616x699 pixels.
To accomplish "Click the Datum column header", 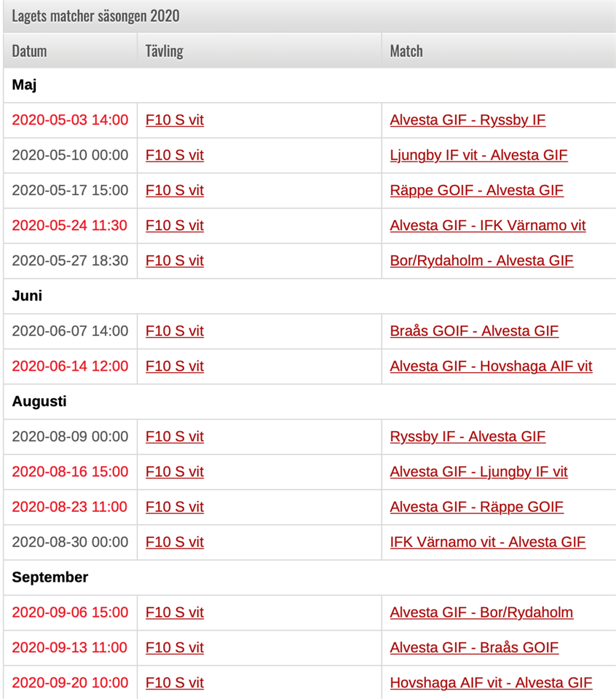I will (x=29, y=51).
